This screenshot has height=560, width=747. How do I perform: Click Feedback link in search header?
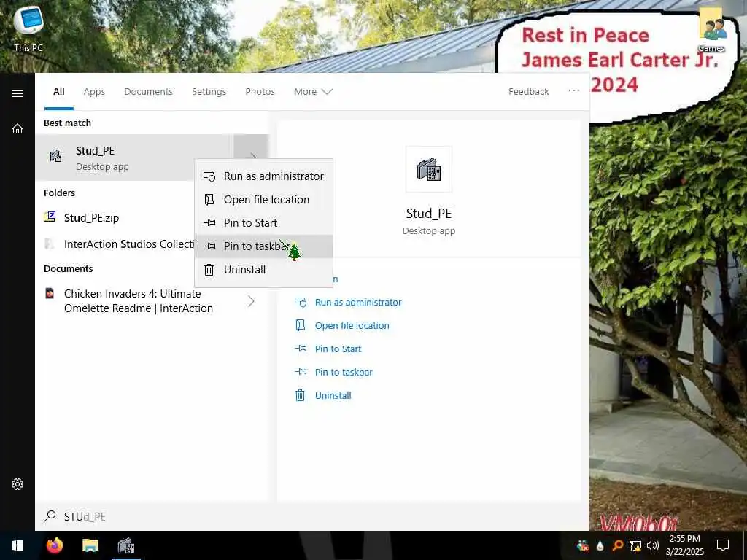click(x=528, y=91)
